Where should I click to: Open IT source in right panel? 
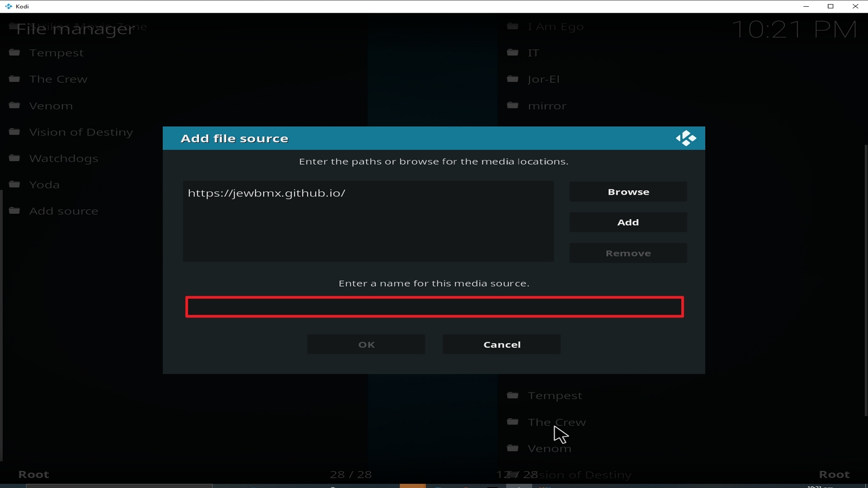533,53
